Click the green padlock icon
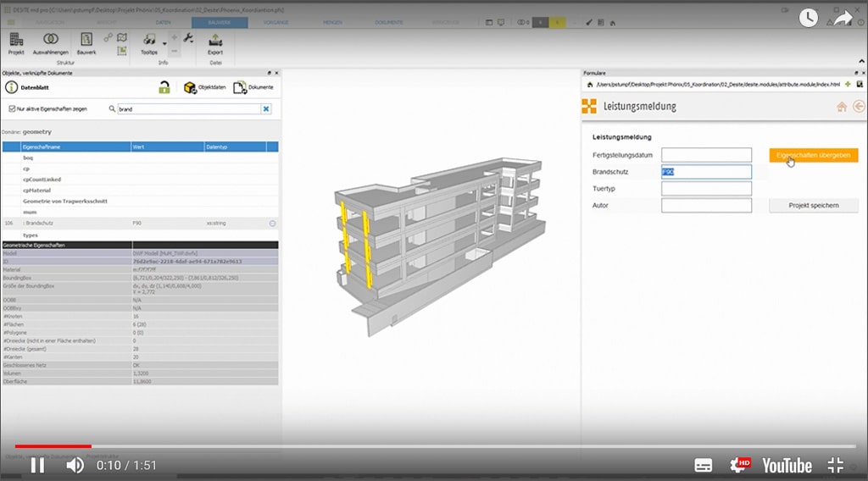 click(x=164, y=87)
